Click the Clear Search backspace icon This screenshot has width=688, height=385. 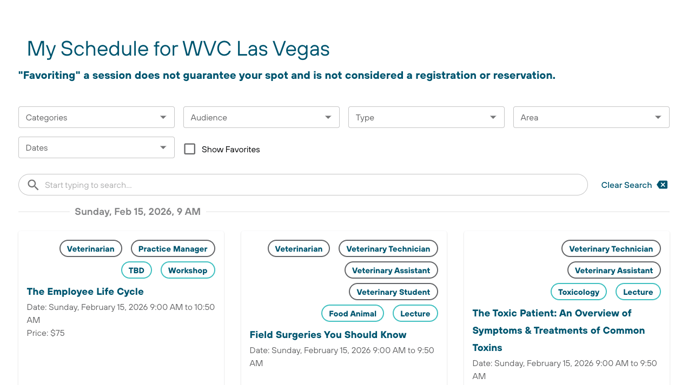[x=662, y=185]
